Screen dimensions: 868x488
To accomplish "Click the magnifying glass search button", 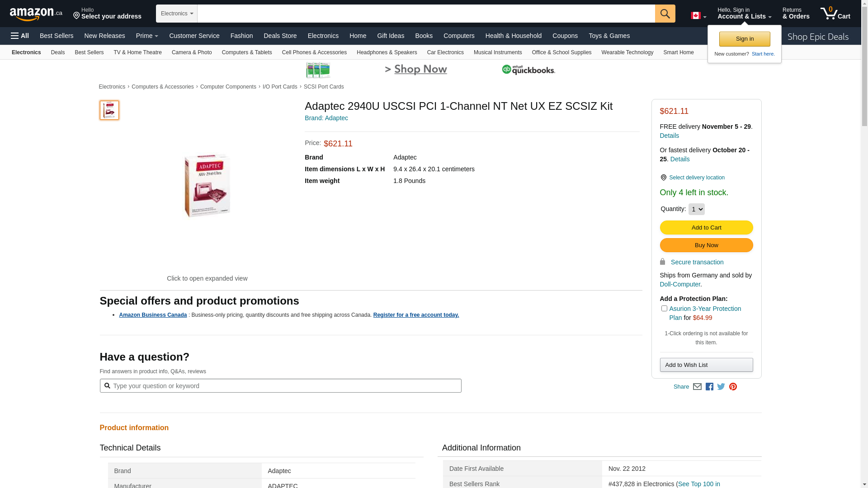I will [x=665, y=14].
